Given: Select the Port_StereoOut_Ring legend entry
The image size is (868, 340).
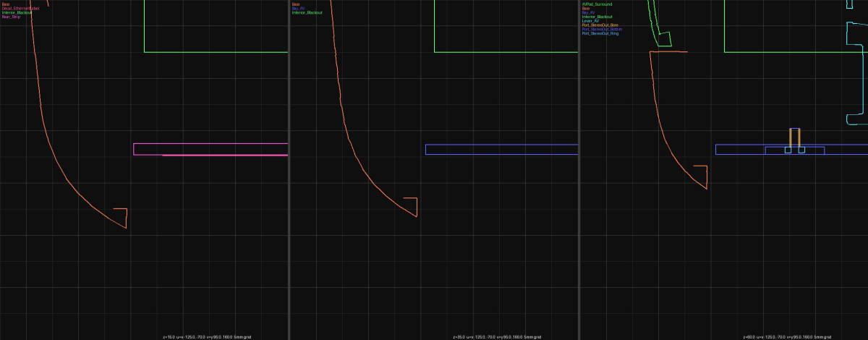Looking at the screenshot, I should tap(600, 34).
